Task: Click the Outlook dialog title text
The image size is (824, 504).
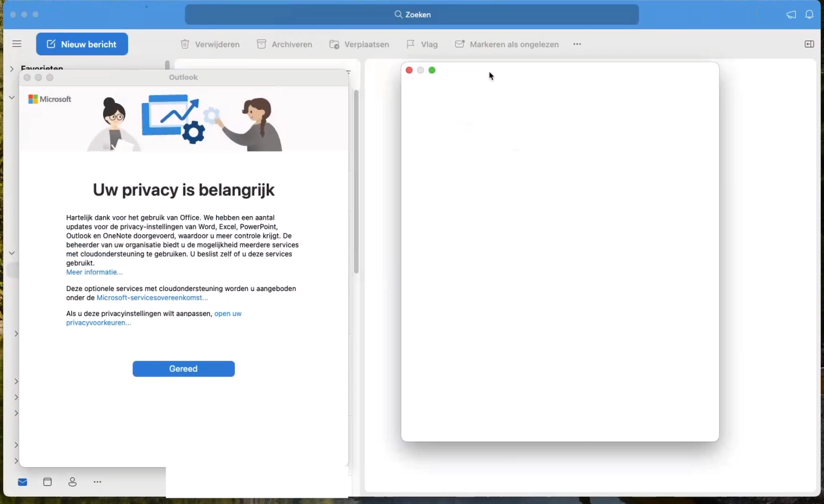Action: [183, 77]
